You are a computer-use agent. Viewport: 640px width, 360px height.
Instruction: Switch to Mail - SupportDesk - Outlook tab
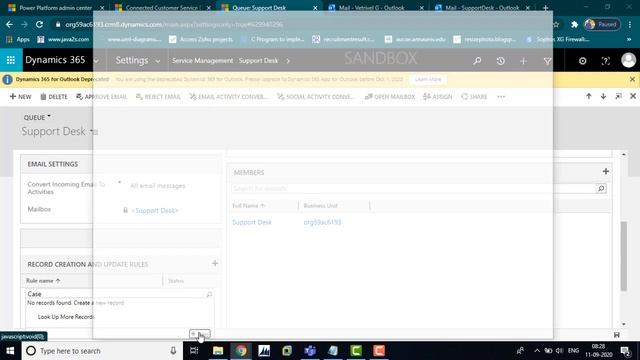point(482,7)
